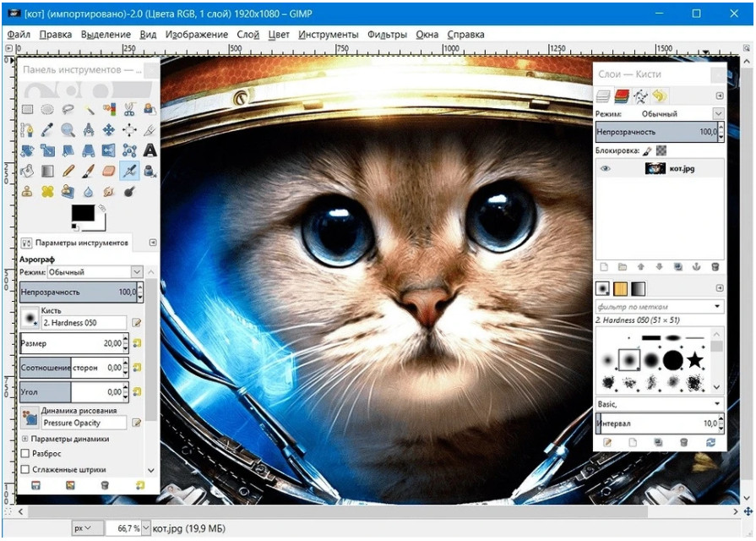Select the Airbrush tool
Viewport: 756px width, 541px height.
[129, 171]
